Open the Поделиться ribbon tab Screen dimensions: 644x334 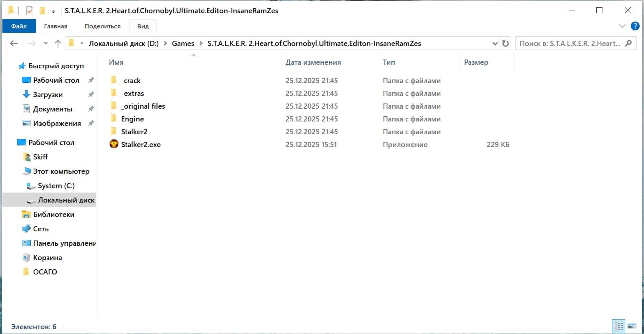[x=102, y=26]
